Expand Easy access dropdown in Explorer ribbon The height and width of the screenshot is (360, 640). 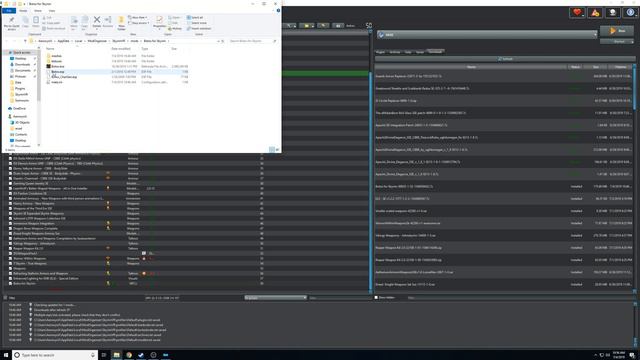138,23
